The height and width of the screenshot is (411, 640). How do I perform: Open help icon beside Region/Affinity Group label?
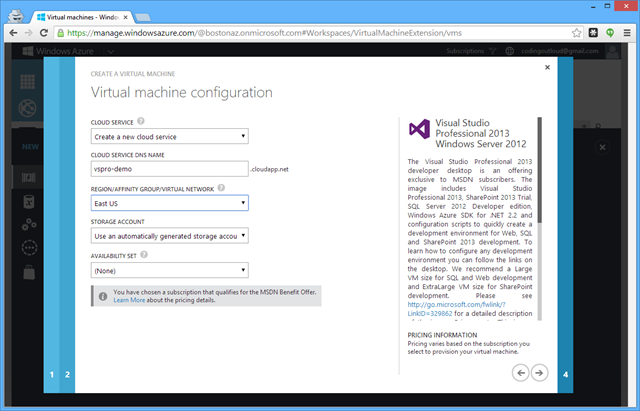(219, 187)
